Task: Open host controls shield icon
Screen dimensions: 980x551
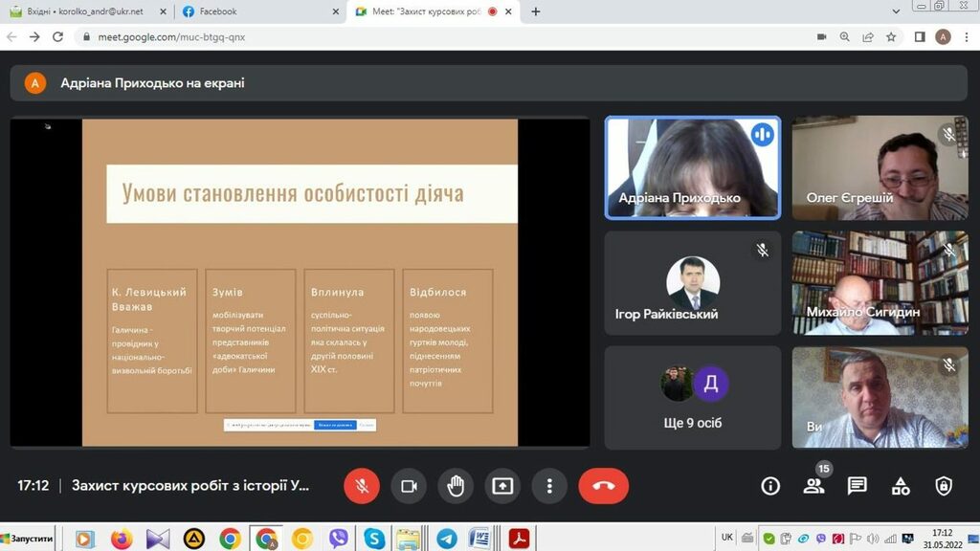Action: click(x=944, y=486)
